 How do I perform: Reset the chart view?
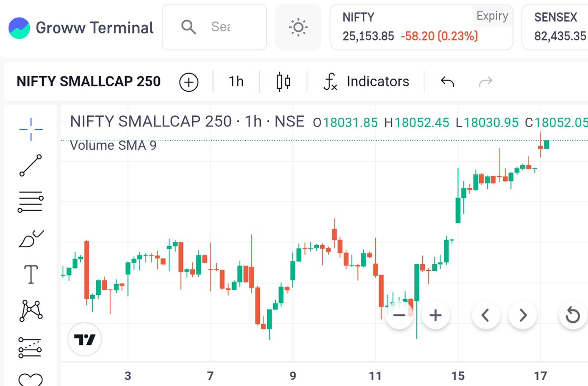573,315
